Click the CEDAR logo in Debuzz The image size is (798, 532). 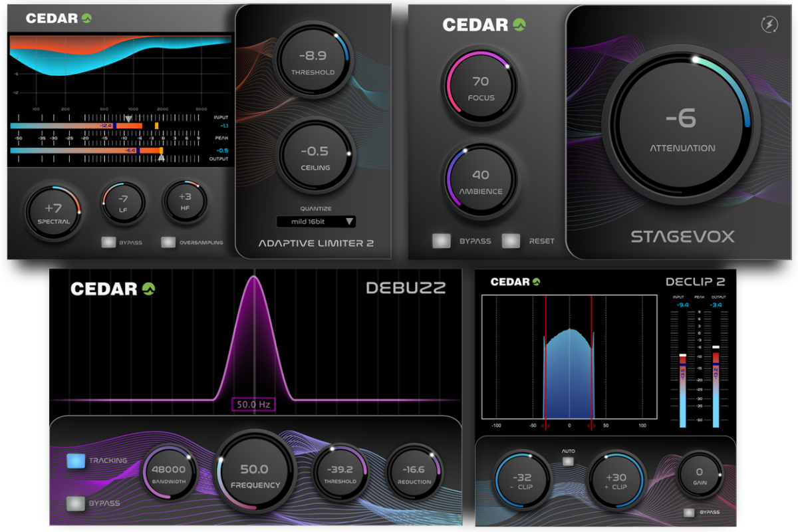(113, 289)
